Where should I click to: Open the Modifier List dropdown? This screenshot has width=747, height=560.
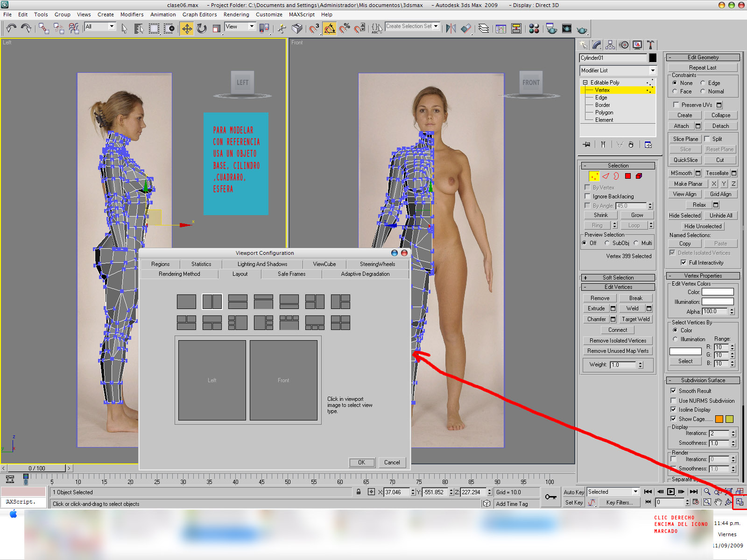pos(618,70)
